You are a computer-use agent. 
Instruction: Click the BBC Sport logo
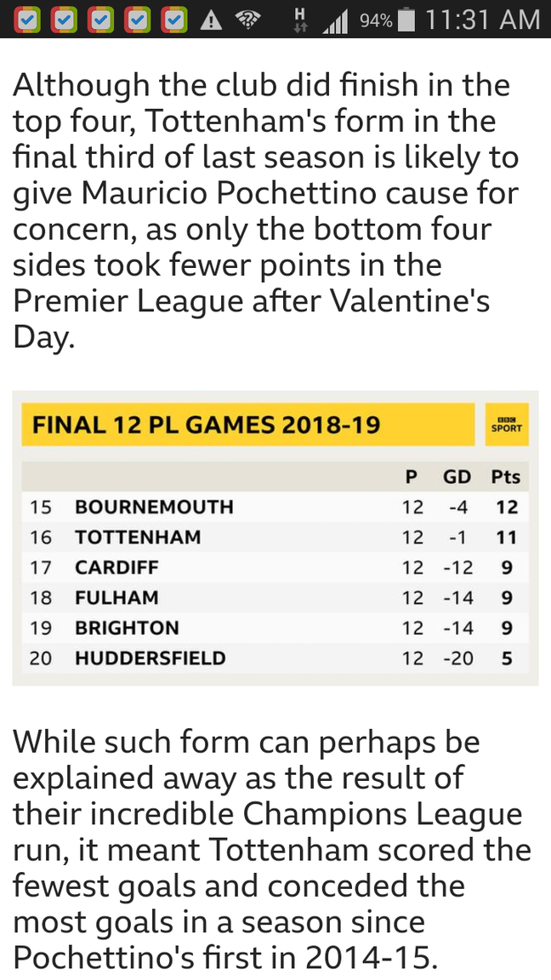click(x=506, y=424)
